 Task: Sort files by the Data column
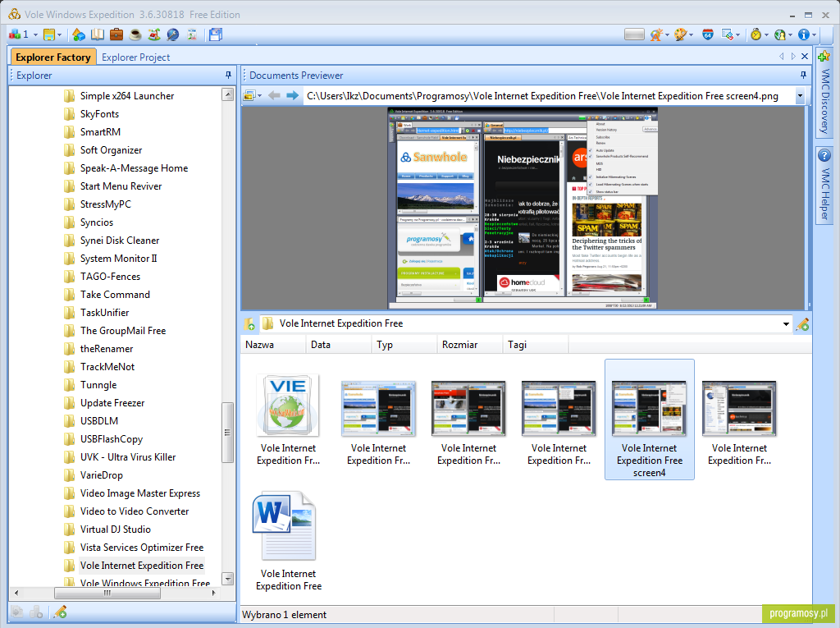tap(338, 345)
